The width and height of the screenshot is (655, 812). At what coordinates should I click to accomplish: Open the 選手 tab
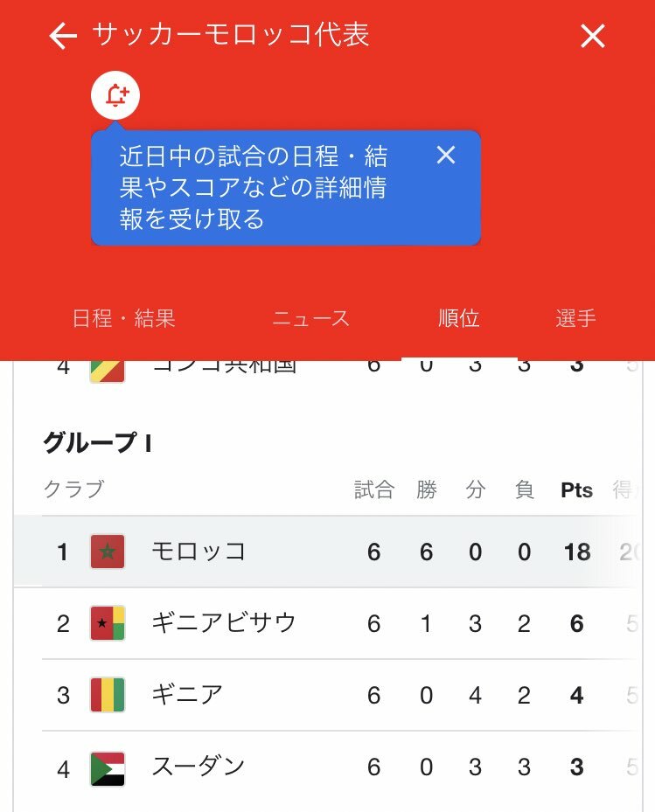click(x=575, y=318)
